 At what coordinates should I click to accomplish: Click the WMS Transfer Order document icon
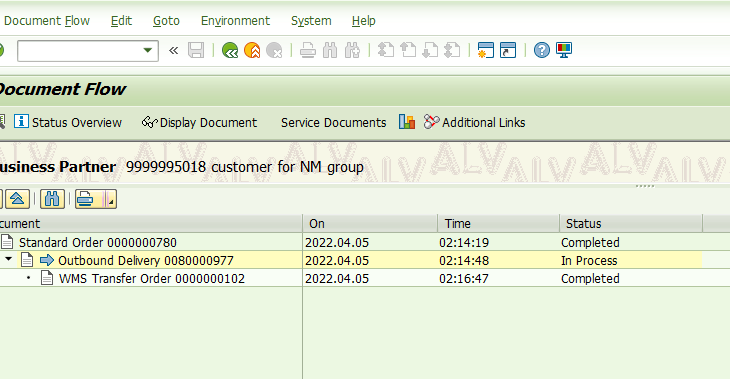[x=47, y=278]
